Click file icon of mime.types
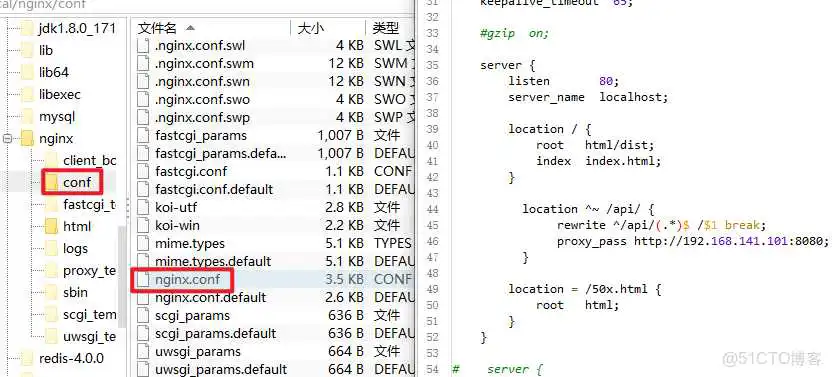This screenshot has width=832, height=377. coord(143,243)
